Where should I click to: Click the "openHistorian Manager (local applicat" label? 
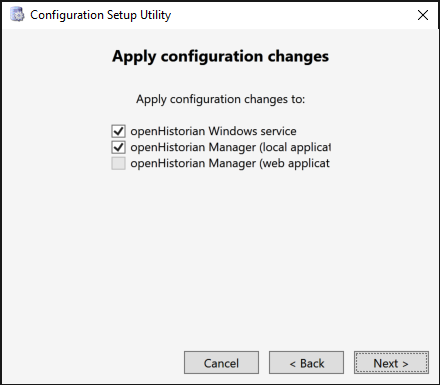tap(231, 147)
